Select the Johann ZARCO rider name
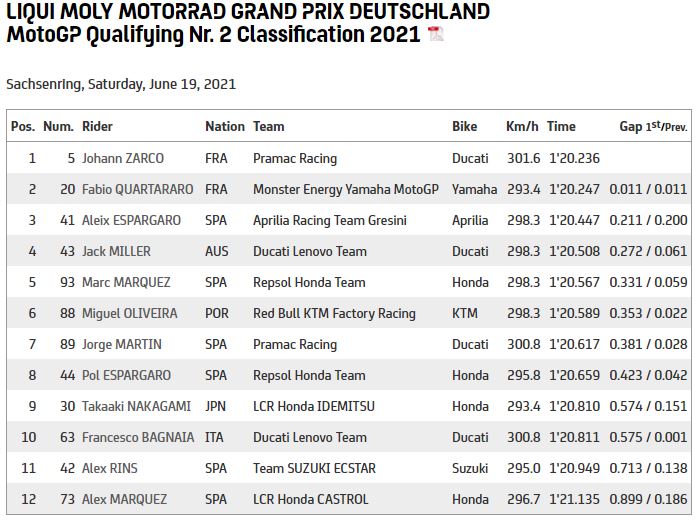 [x=123, y=158]
